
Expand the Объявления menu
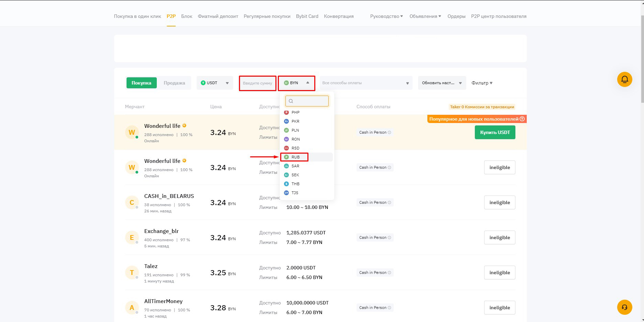click(x=425, y=16)
